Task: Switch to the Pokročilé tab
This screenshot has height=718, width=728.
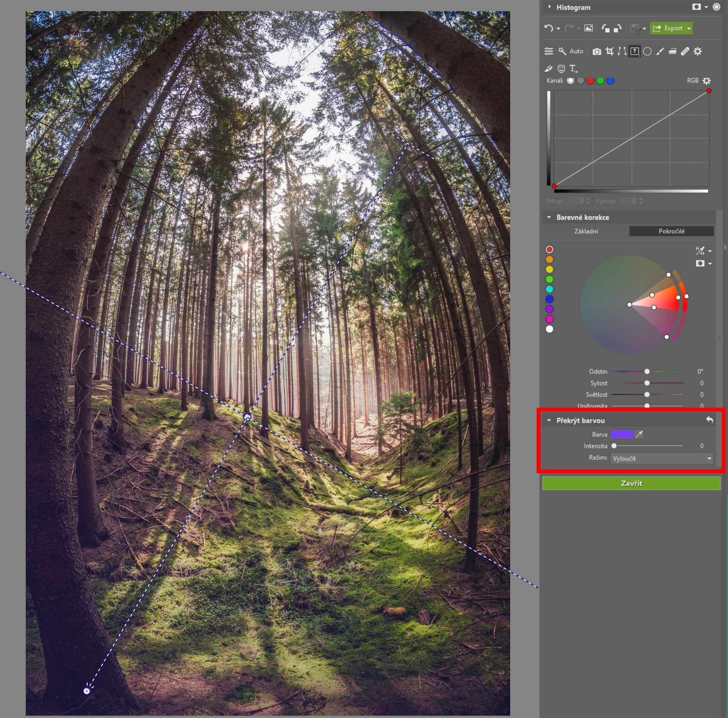Action: pyautogui.click(x=672, y=231)
